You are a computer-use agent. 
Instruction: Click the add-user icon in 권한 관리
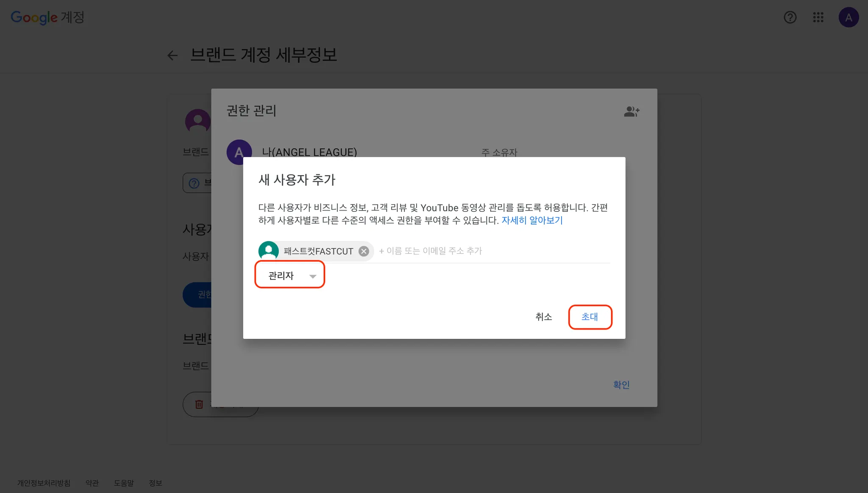[x=632, y=111]
